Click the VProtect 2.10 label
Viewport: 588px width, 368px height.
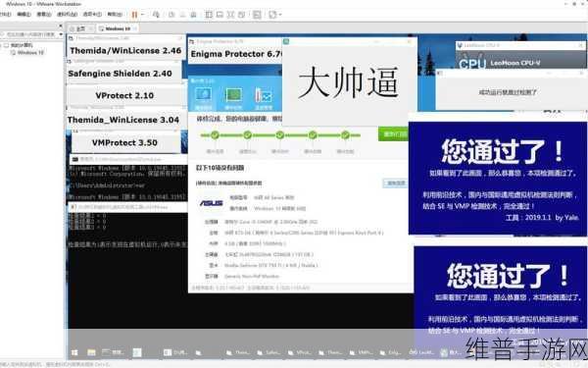[124, 95]
